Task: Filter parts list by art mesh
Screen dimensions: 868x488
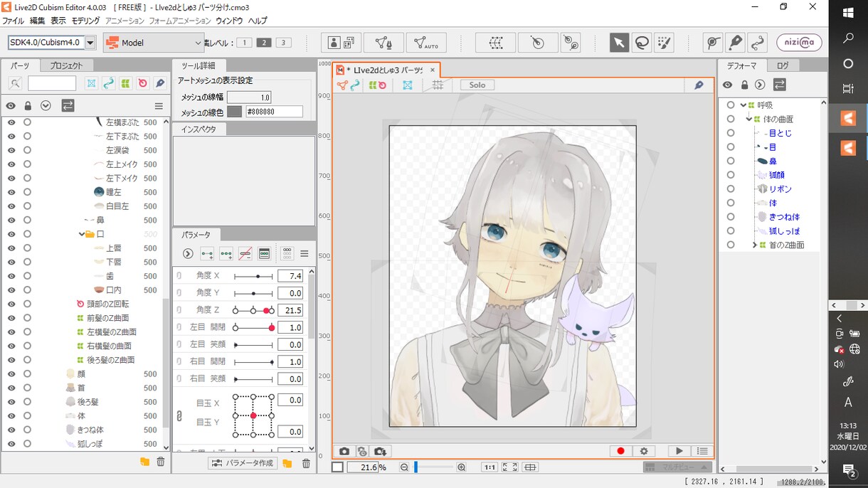Action: 92,83
